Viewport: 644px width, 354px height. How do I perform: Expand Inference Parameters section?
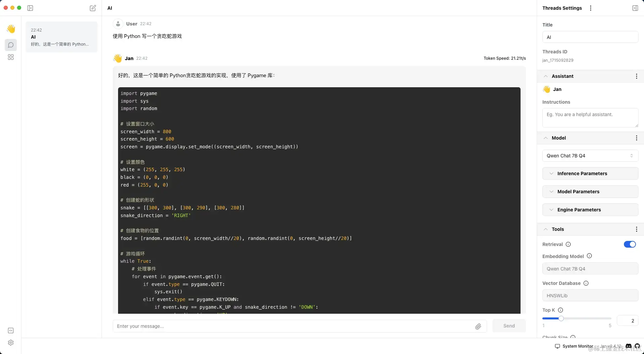(590, 173)
